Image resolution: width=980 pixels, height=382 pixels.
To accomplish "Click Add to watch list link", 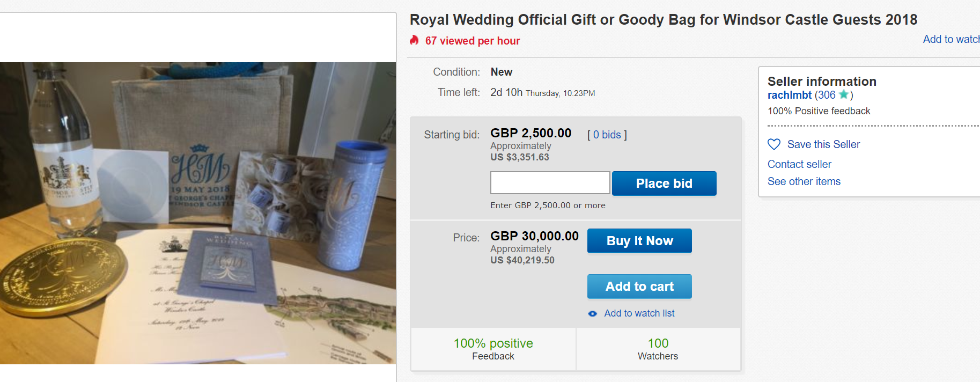I will [639, 313].
